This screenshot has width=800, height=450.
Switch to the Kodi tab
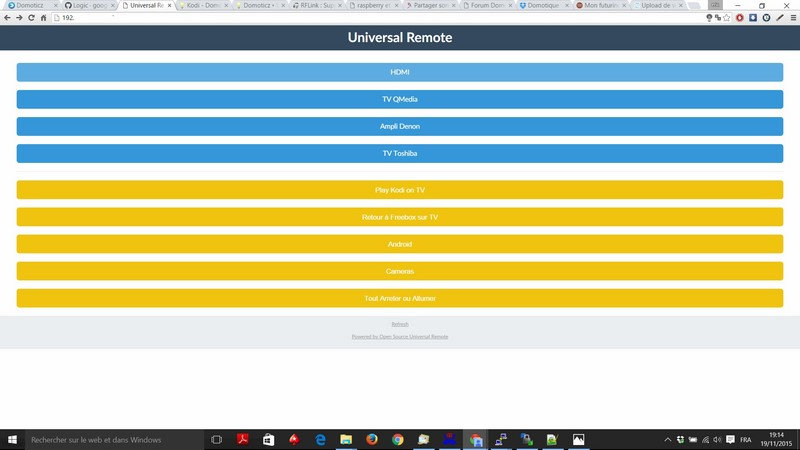[203, 5]
